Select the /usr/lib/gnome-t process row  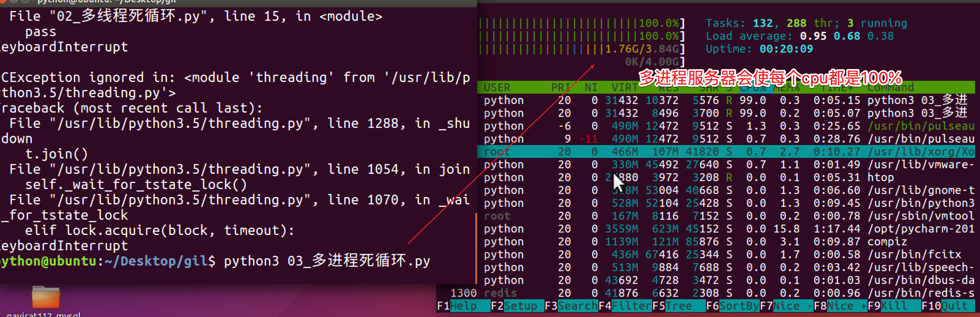[726, 190]
